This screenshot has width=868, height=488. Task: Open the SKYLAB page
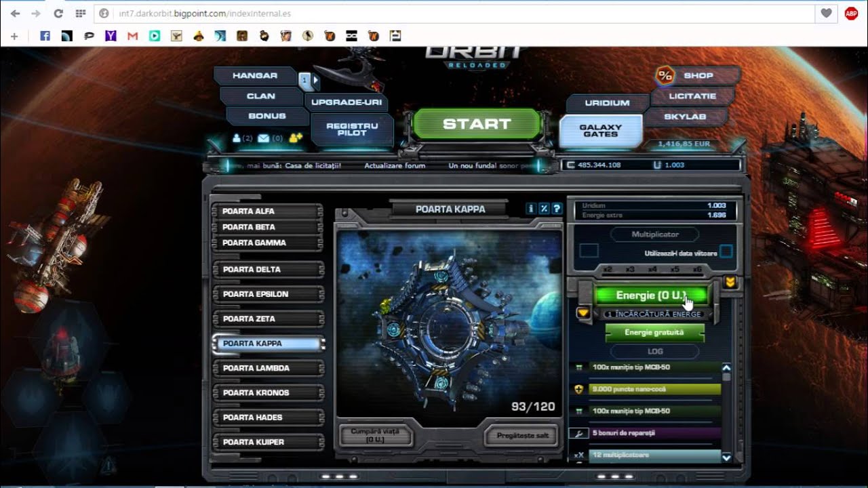(685, 117)
